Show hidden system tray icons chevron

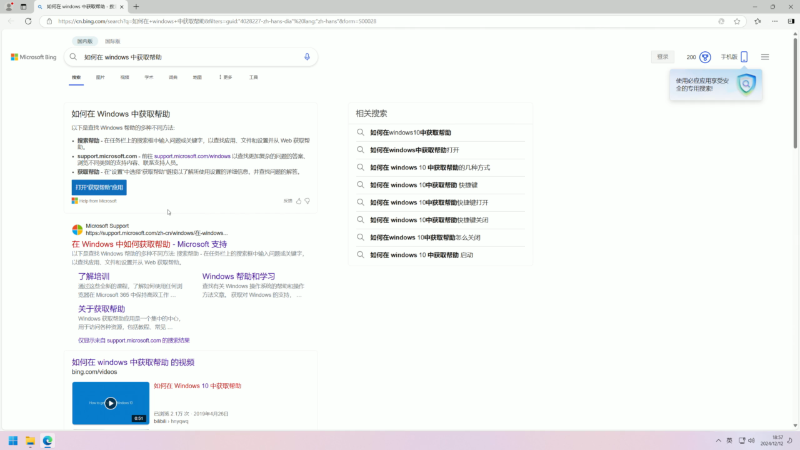[718, 441]
